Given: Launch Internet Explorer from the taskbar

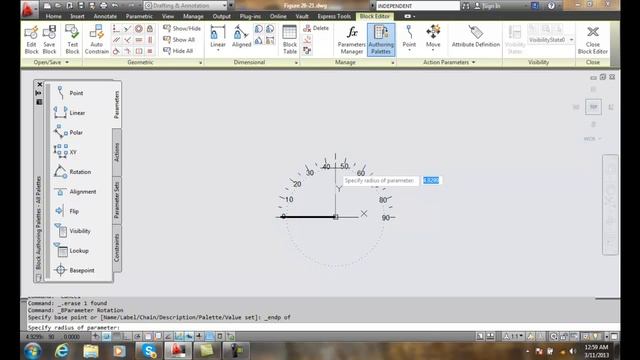Looking at the screenshot, I should (x=62, y=351).
